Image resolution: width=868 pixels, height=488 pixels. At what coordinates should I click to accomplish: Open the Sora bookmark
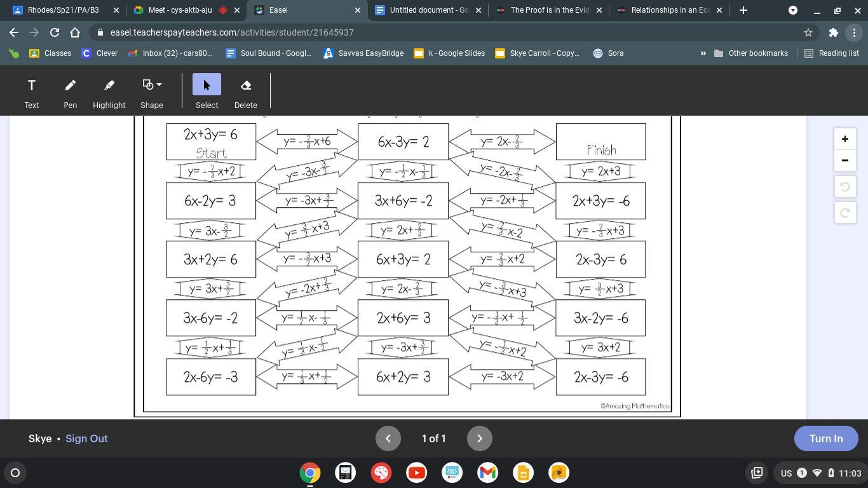point(608,53)
